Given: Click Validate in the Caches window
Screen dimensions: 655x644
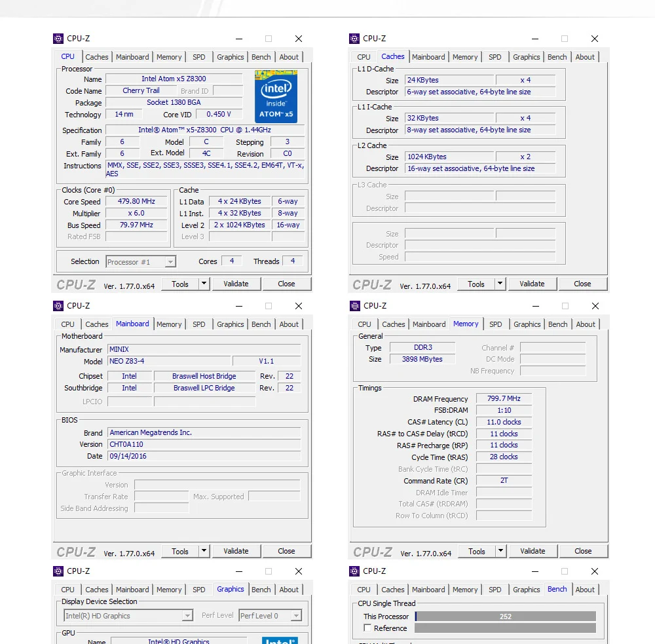Looking at the screenshot, I should point(532,284).
